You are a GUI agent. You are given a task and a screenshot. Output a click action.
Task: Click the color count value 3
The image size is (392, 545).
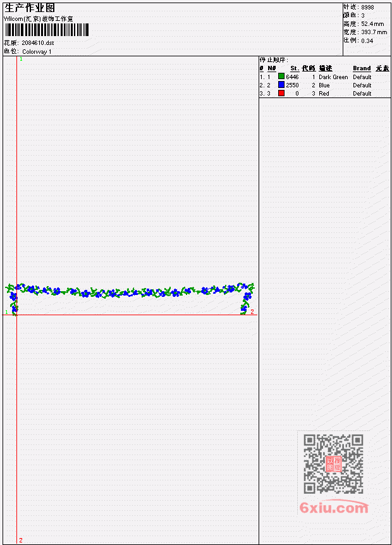point(363,16)
